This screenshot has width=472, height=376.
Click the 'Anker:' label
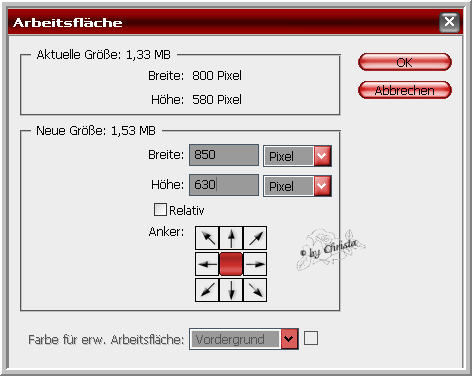tap(166, 231)
